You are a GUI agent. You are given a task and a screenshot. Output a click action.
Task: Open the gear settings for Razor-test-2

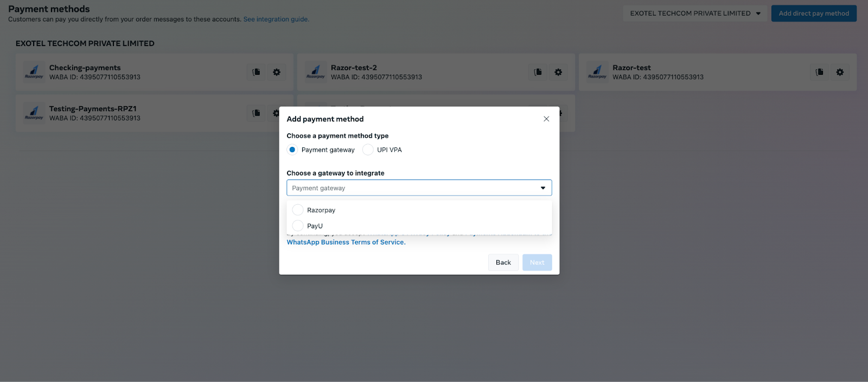click(558, 72)
